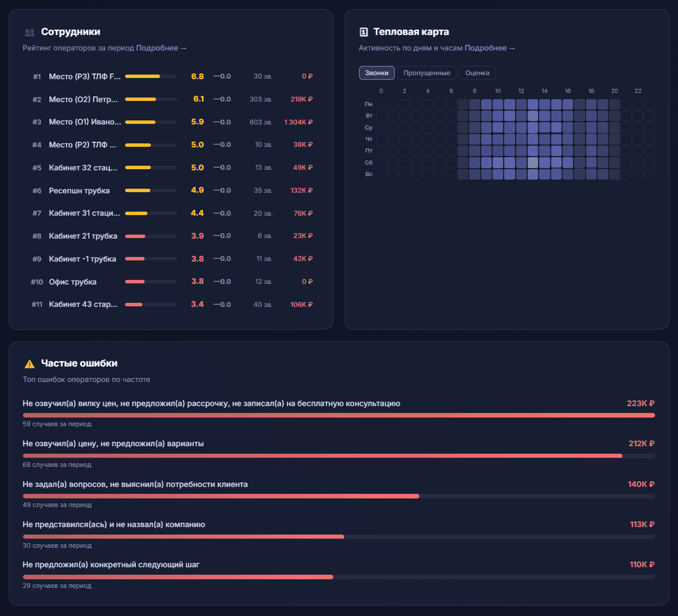This screenshot has width=678, height=616.
Task: Open Подробнее link in Сотрудники panel
Action: pyautogui.click(x=161, y=48)
